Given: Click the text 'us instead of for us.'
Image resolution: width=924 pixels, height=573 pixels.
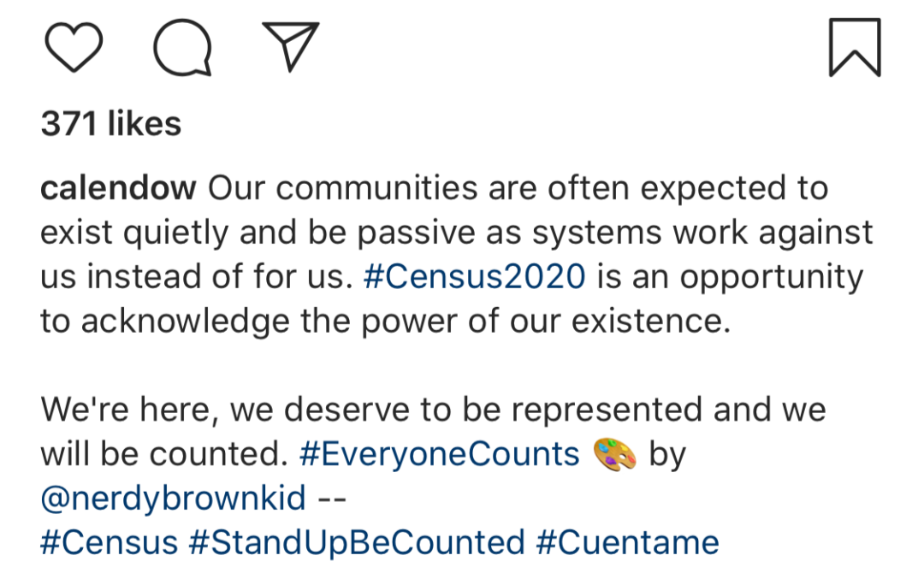Looking at the screenshot, I should coord(197,277).
